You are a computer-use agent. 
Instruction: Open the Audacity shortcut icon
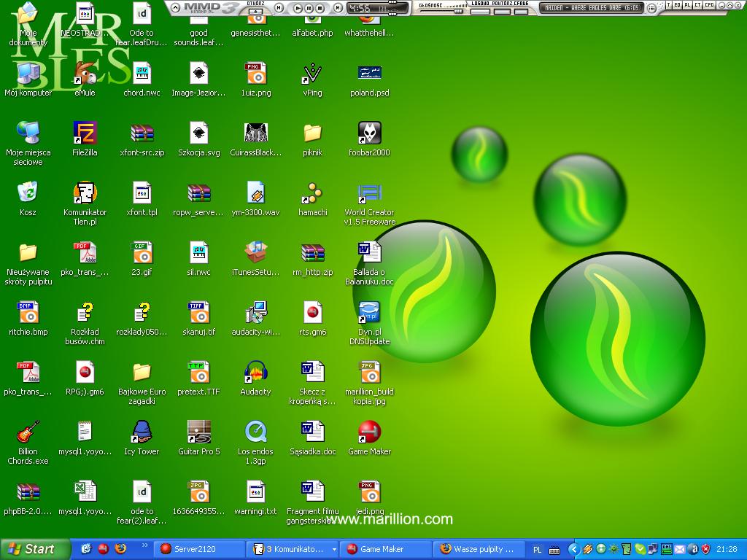255,373
